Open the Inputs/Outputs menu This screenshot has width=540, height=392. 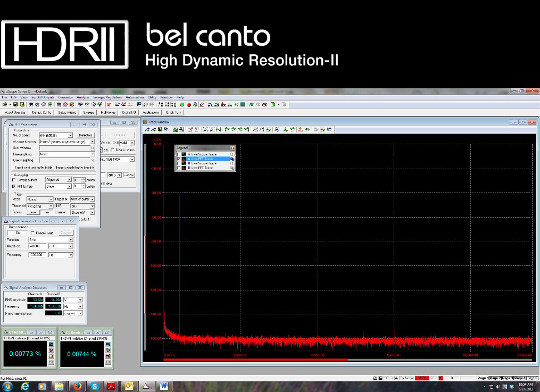click(43, 97)
